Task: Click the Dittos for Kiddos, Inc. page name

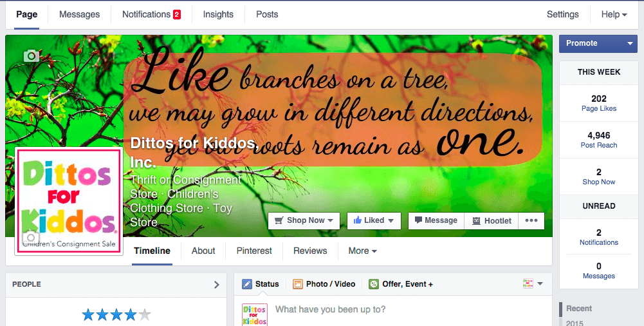Action: 194,153
